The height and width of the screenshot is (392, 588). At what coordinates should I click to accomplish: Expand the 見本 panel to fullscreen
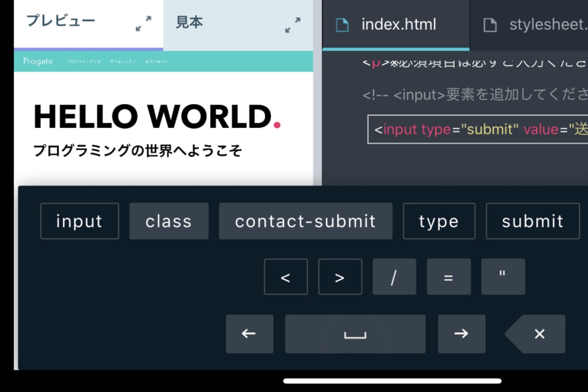click(292, 25)
